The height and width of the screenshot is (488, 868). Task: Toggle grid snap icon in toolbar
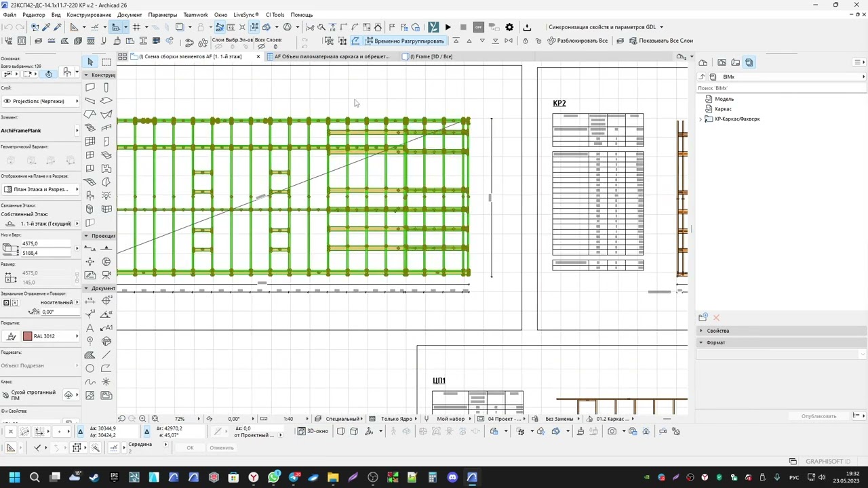coord(136,27)
